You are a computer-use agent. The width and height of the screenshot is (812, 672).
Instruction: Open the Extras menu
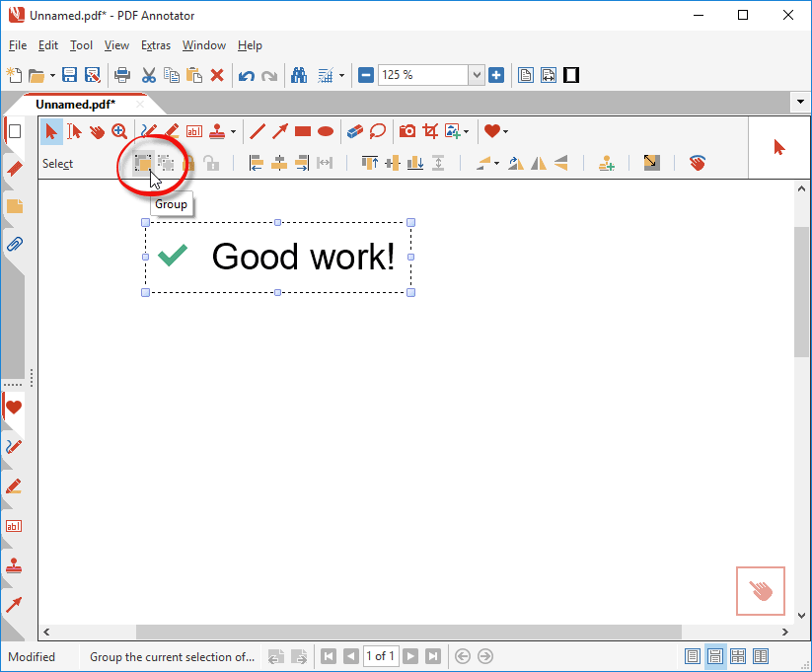[155, 45]
